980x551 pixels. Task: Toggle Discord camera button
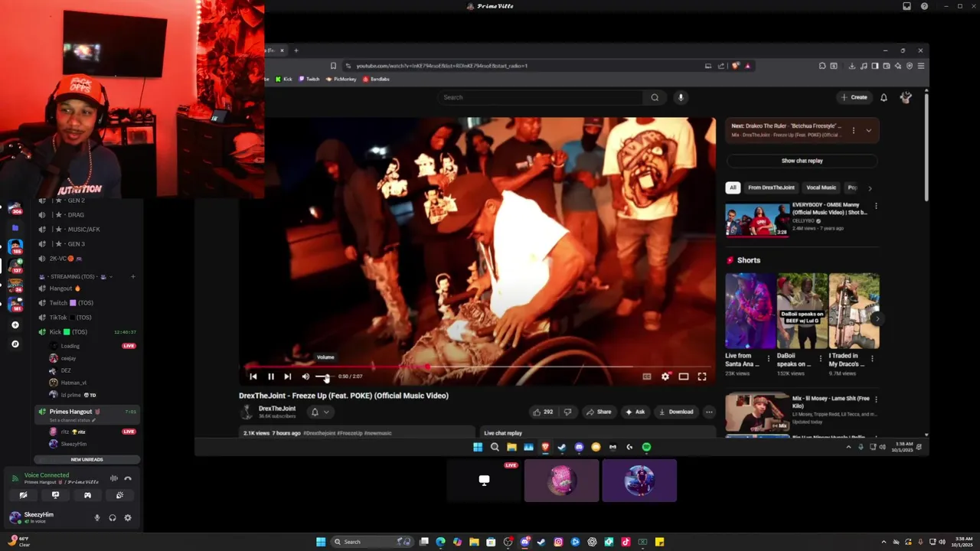(23, 495)
